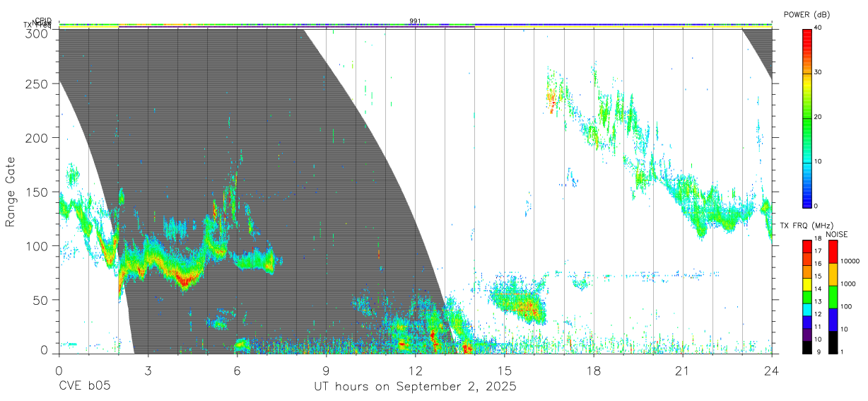This screenshot has height=401, width=868.
Task: Click the 3 tick on UT hours axis
Action: pos(148,371)
